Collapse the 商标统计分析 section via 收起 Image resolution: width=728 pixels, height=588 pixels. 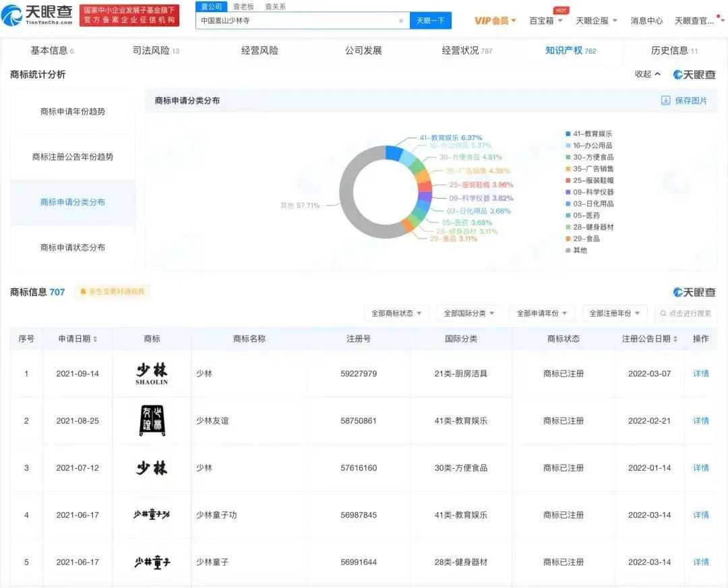tap(645, 75)
